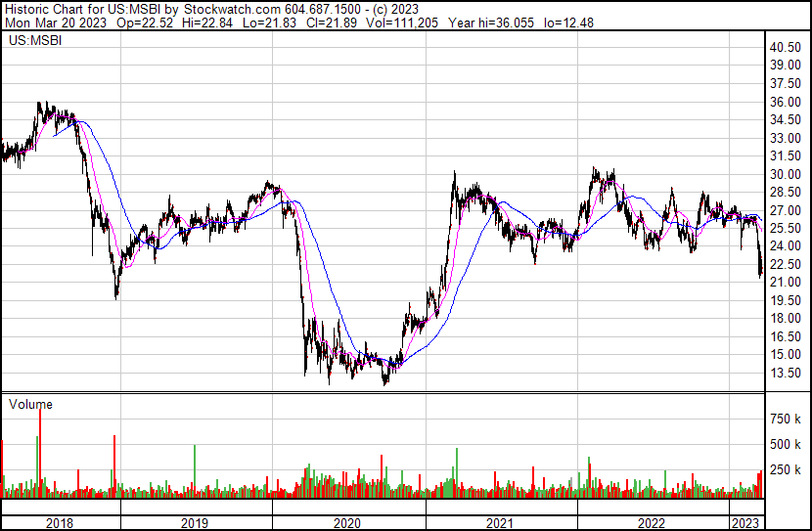Select the 2023 year marker on time axis
The image size is (812, 531).
(x=747, y=523)
